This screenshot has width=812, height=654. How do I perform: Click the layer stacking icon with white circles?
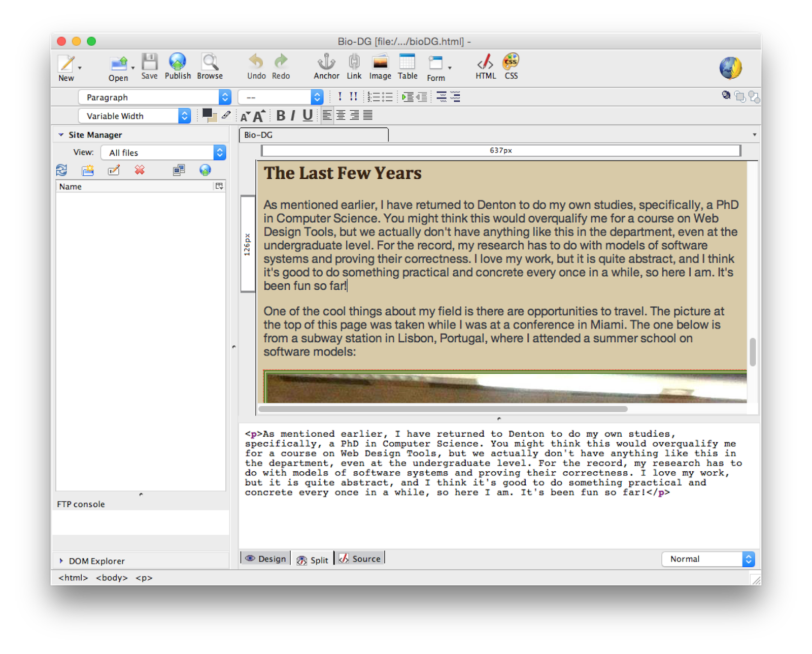[740, 96]
